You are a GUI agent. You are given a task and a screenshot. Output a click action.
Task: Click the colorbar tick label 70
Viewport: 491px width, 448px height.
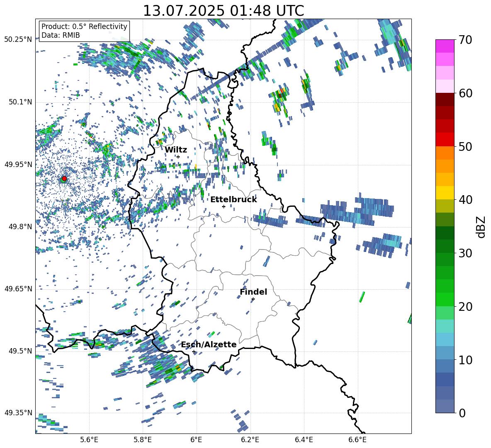465,40
